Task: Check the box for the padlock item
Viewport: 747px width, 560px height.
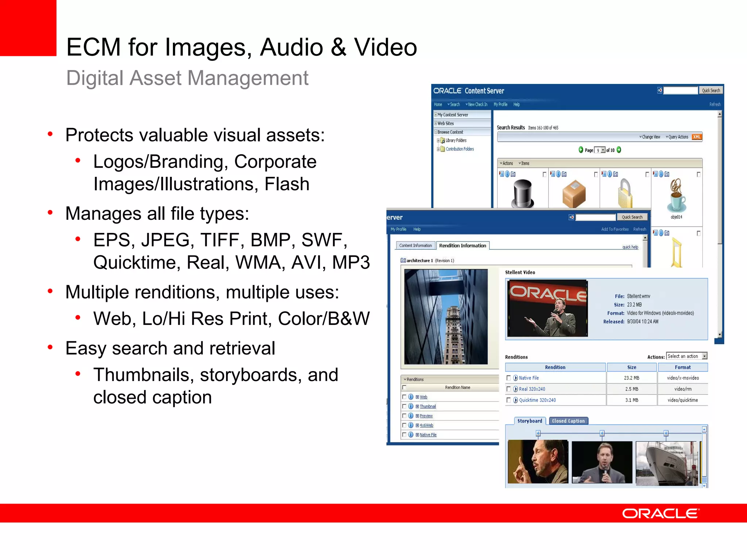Action: coord(647,175)
